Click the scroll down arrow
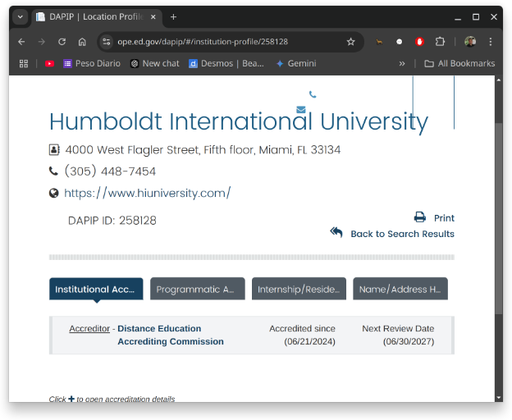Viewport: 512px width, 420px height. [498, 398]
